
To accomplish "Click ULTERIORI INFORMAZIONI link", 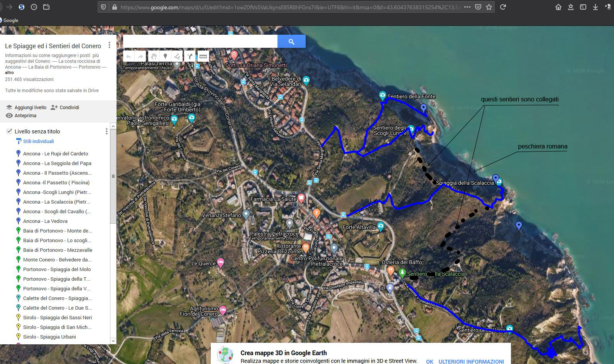I will pyautogui.click(x=471, y=361).
